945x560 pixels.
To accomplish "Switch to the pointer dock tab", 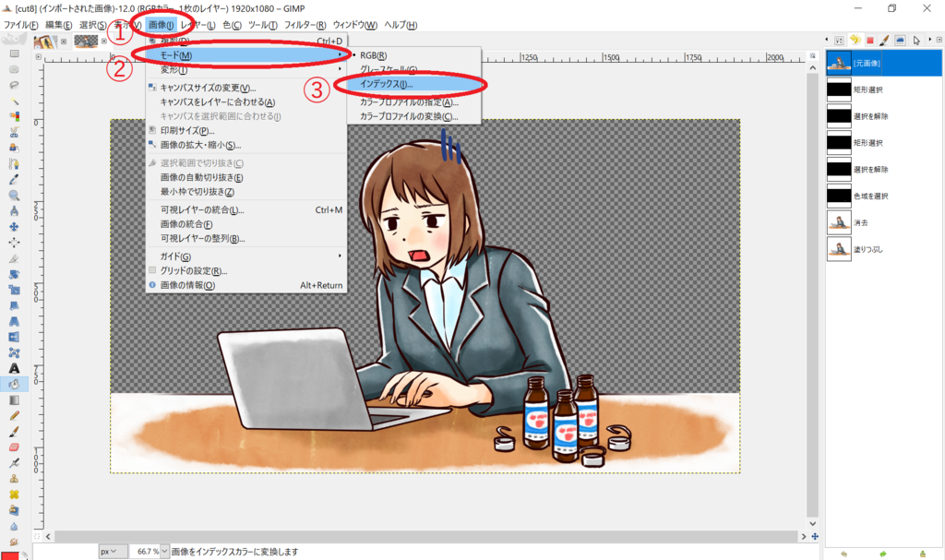I will coord(916,40).
